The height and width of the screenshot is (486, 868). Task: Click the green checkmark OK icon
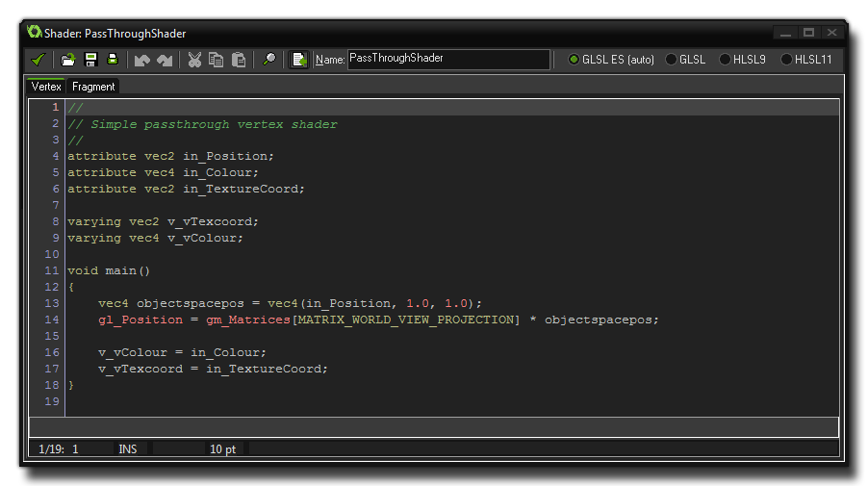(x=38, y=60)
